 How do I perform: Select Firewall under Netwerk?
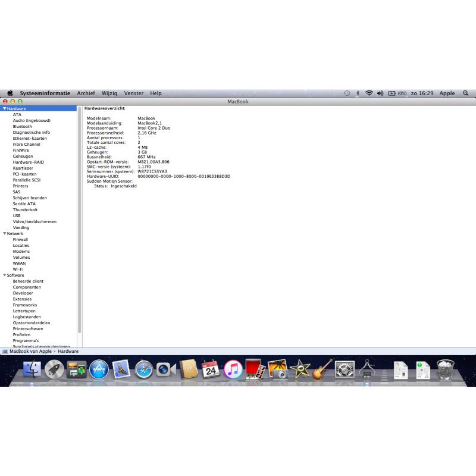20,240
